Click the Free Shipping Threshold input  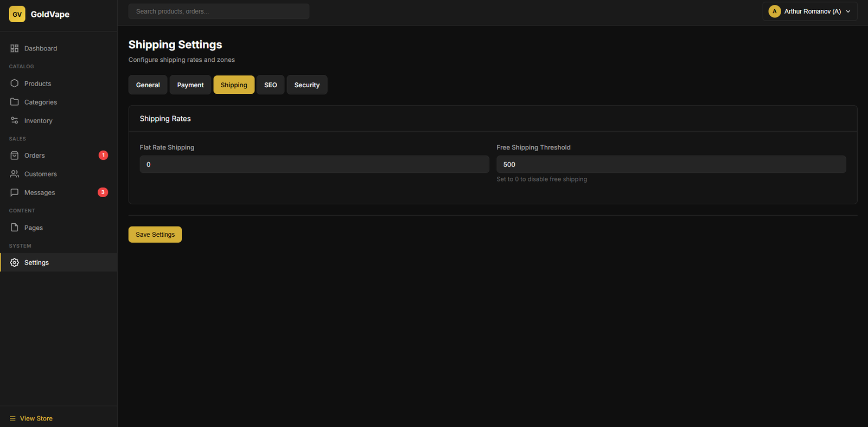pyautogui.click(x=671, y=164)
